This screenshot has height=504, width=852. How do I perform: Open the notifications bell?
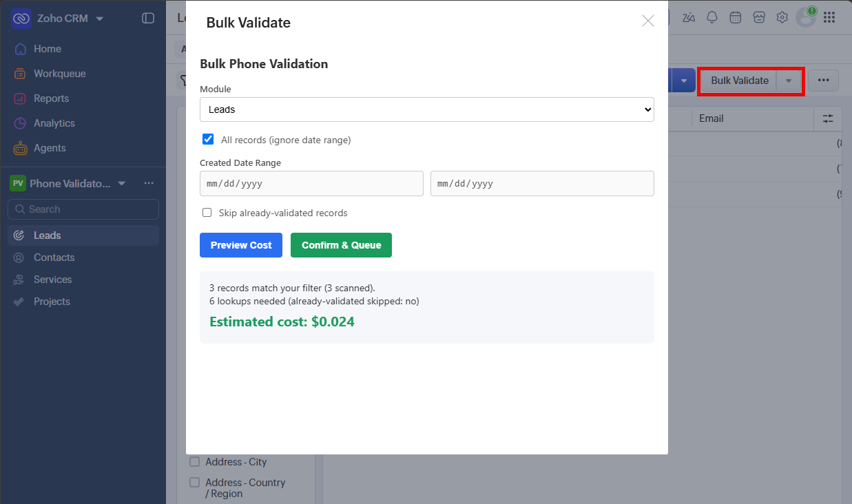click(712, 18)
